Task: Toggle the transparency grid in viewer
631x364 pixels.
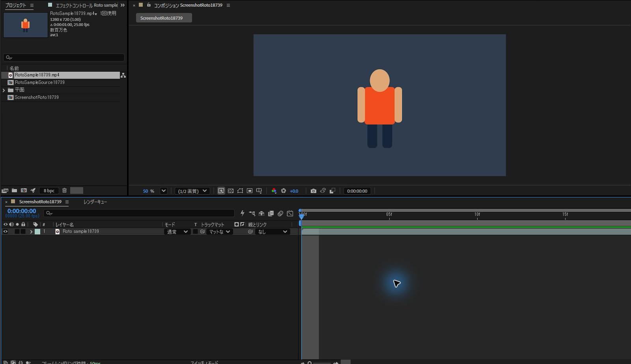Action: point(231,191)
